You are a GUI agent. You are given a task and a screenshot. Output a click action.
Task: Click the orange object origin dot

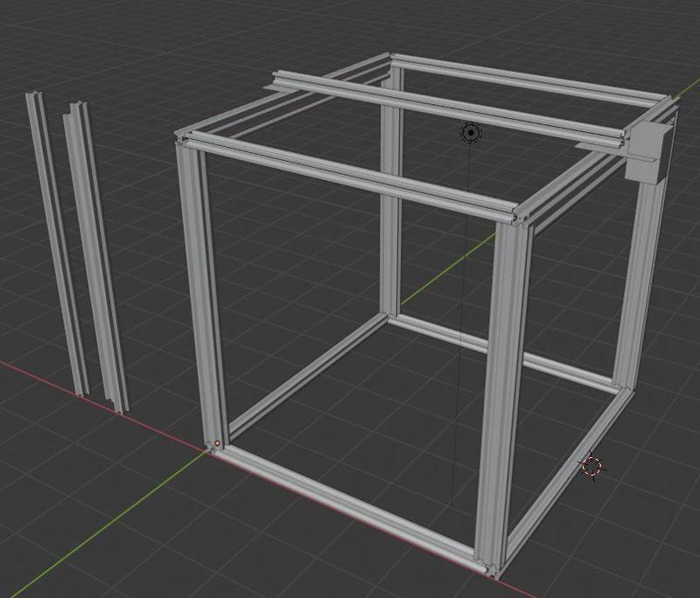(217, 443)
